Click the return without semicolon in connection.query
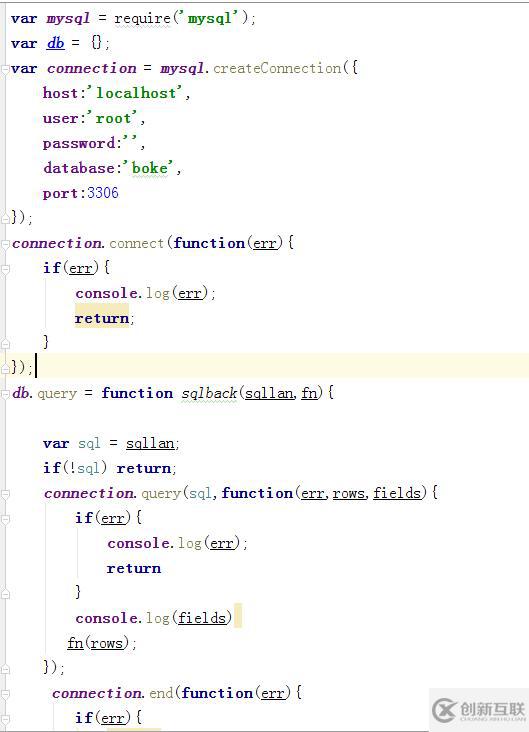529x732 pixels. pyautogui.click(x=134, y=569)
